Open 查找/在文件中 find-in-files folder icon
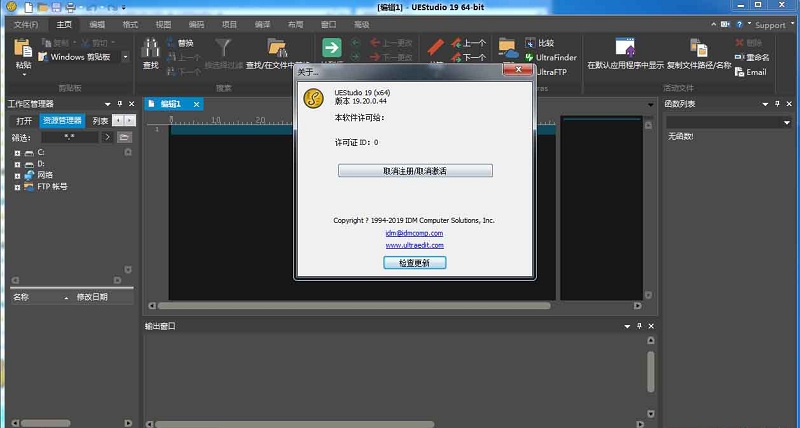Image resolution: width=800 pixels, height=428 pixels. [x=277, y=47]
